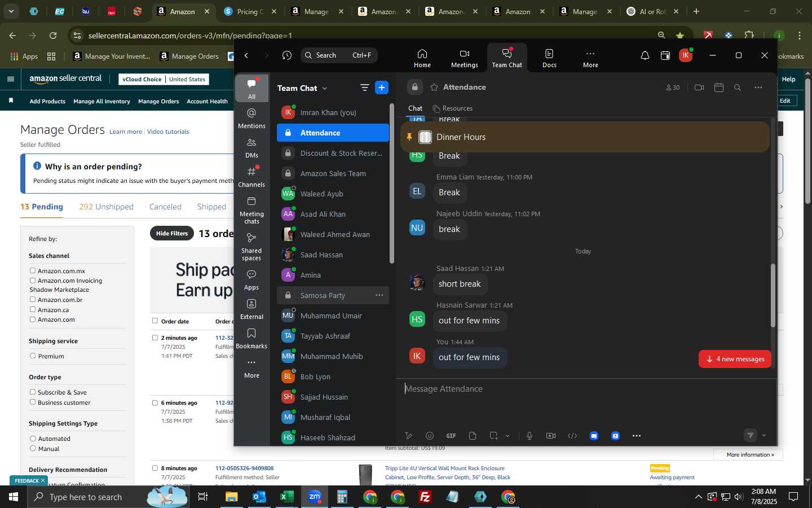This screenshot has width=812, height=508.
Task: Open Samosa Party row options ellipsis
Action: (x=379, y=295)
